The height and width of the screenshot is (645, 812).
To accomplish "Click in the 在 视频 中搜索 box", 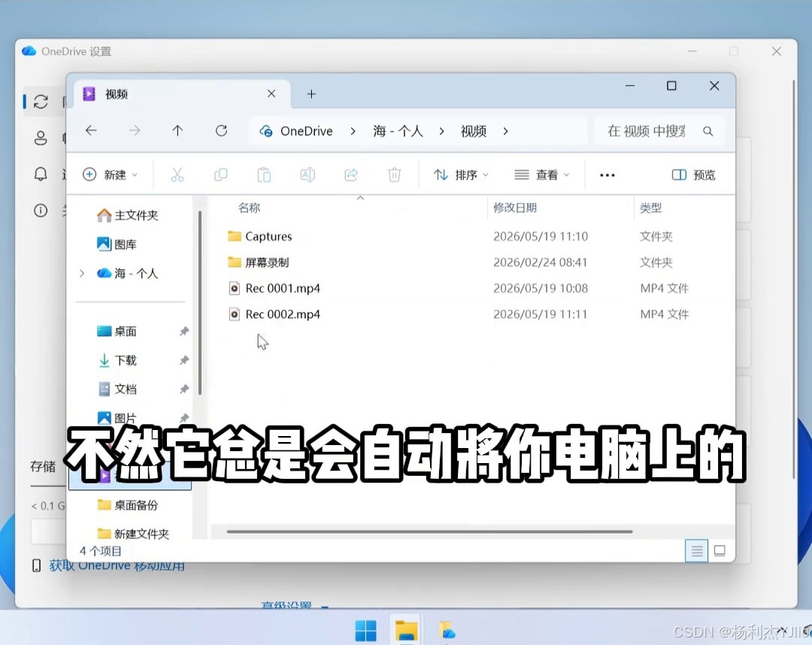I will tap(659, 131).
